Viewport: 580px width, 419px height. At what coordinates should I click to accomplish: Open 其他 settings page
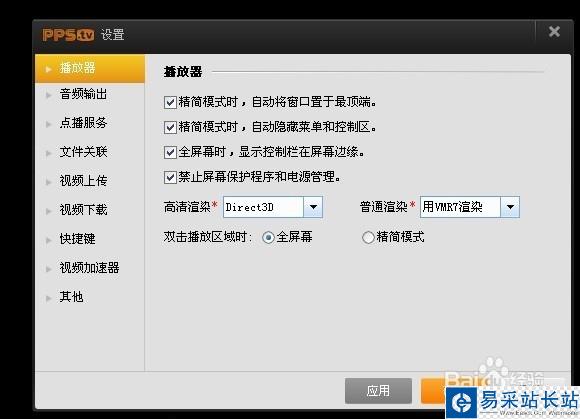coord(71,297)
